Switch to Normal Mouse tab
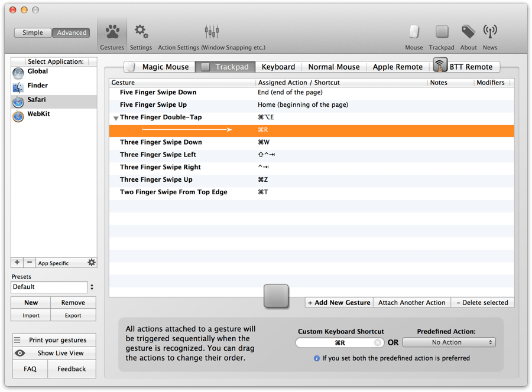 click(x=334, y=67)
